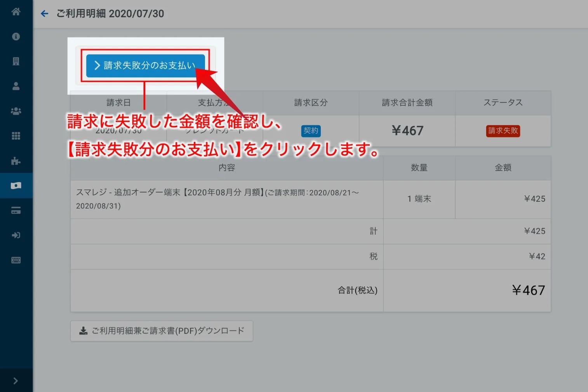Click the 請求失敗分のお支払い button
588x392 pixels.
[x=145, y=66]
